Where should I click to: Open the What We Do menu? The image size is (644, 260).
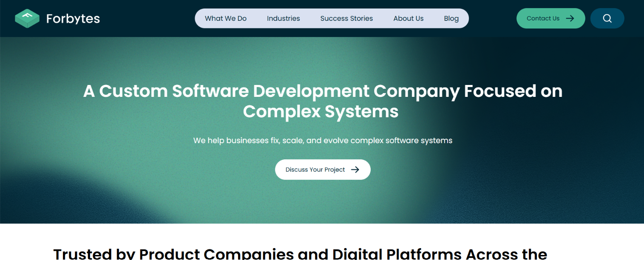pos(226,18)
